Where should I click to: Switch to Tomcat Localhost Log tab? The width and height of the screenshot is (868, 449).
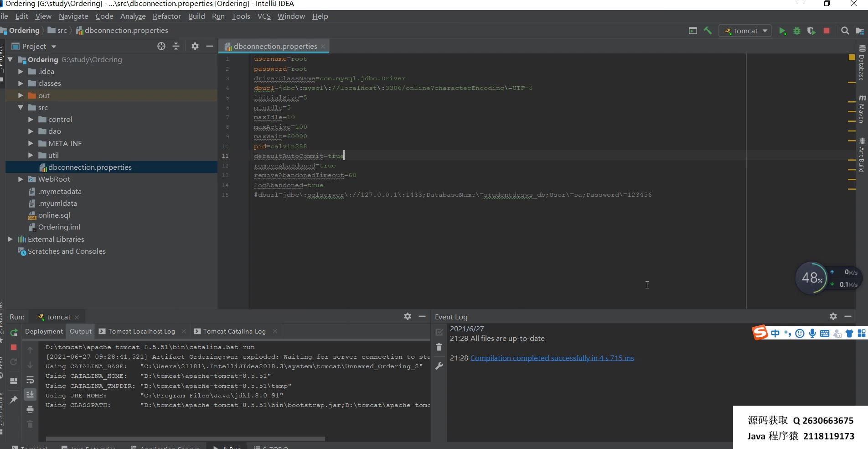pyautogui.click(x=141, y=331)
